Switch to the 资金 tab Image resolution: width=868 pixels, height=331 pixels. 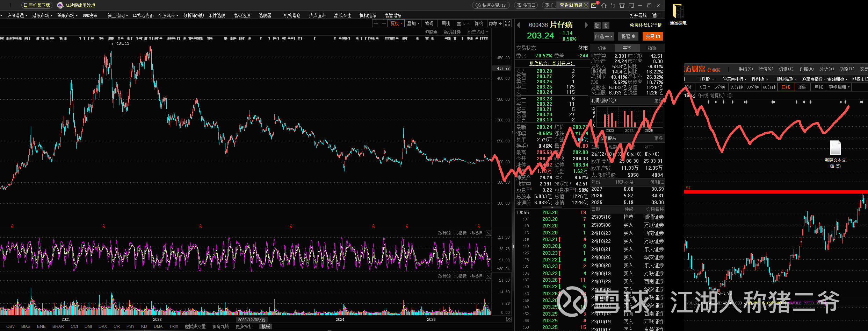click(x=602, y=48)
